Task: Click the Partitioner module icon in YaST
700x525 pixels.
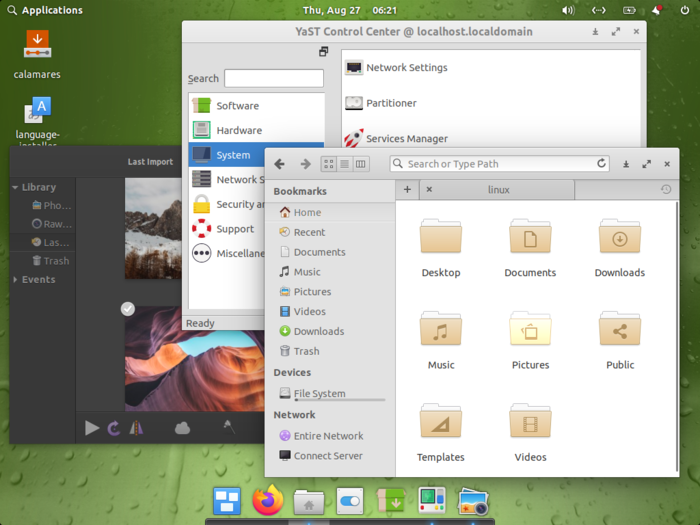Action: coord(354,103)
